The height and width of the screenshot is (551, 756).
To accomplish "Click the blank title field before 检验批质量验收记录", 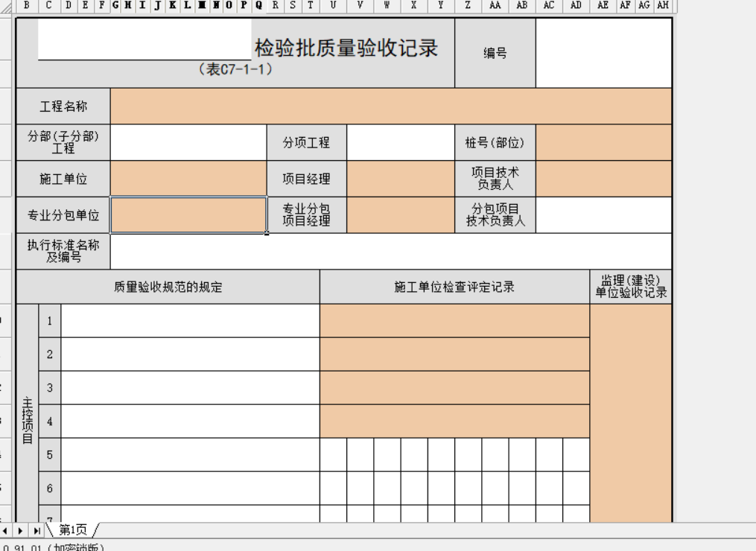I will click(x=144, y=39).
